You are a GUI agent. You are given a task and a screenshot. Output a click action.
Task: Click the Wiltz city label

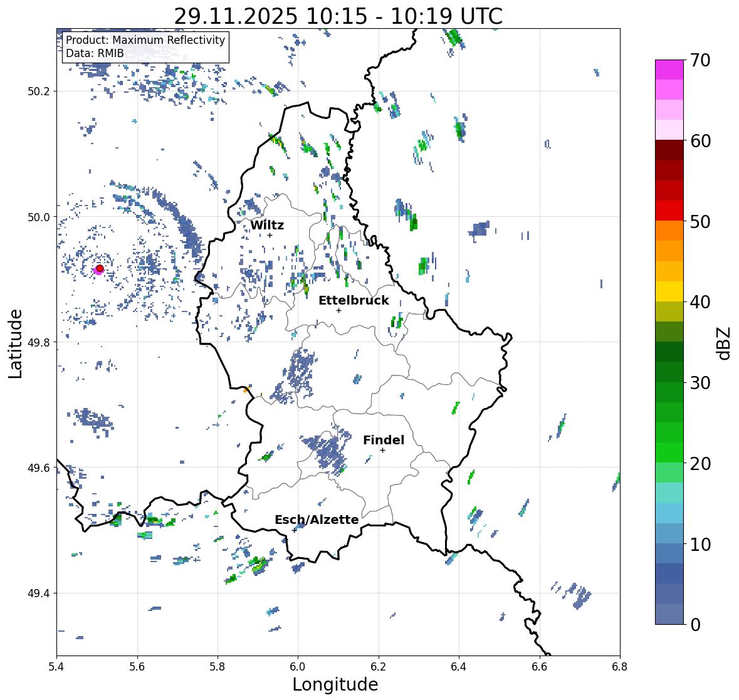pyautogui.click(x=267, y=225)
